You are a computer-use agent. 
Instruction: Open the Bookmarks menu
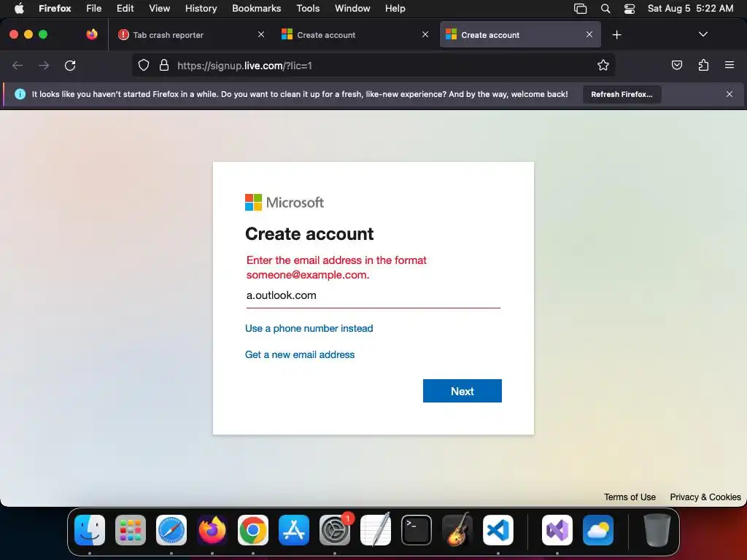pyautogui.click(x=256, y=9)
